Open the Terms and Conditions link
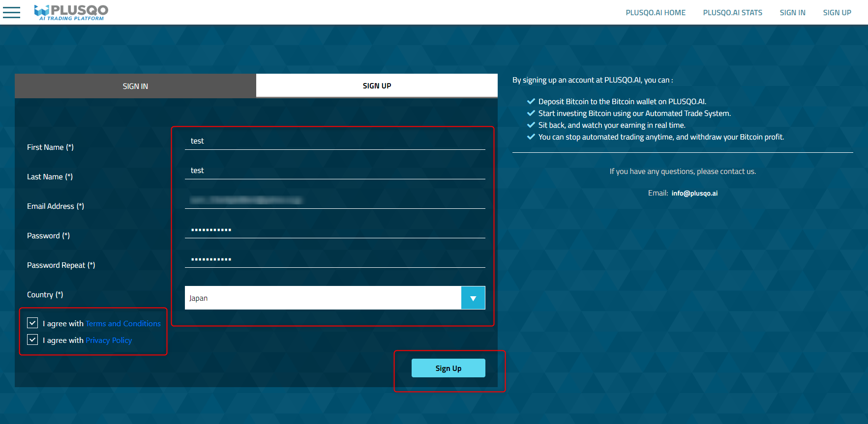The image size is (868, 424). [x=123, y=323]
